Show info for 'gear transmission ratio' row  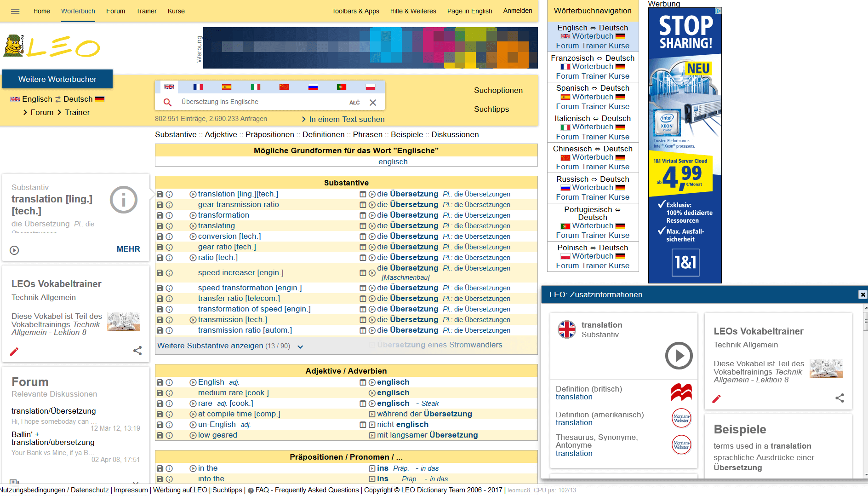[x=169, y=205]
